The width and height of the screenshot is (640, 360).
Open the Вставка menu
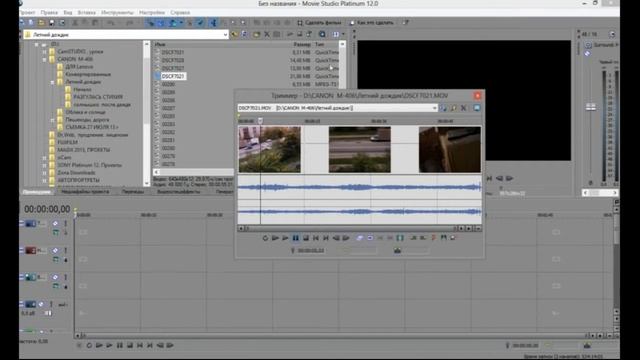click(x=87, y=13)
